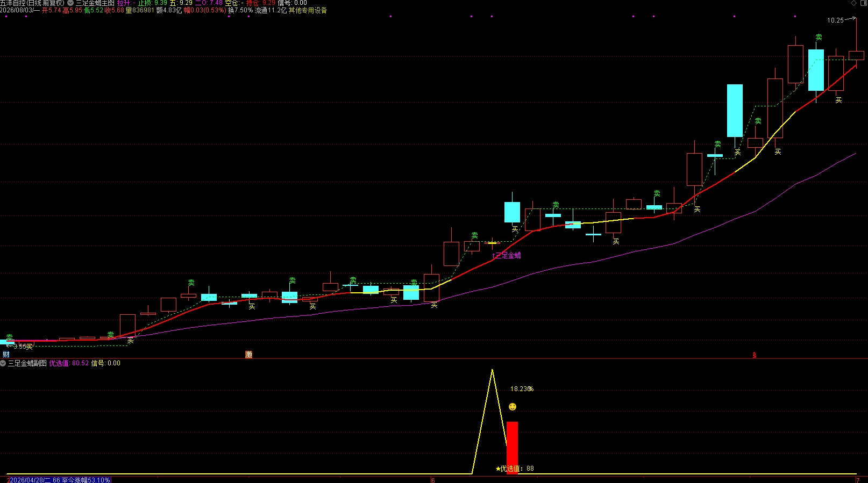Click the smiley face icon in sub-chart
The width and height of the screenshot is (868, 483).
(x=513, y=407)
